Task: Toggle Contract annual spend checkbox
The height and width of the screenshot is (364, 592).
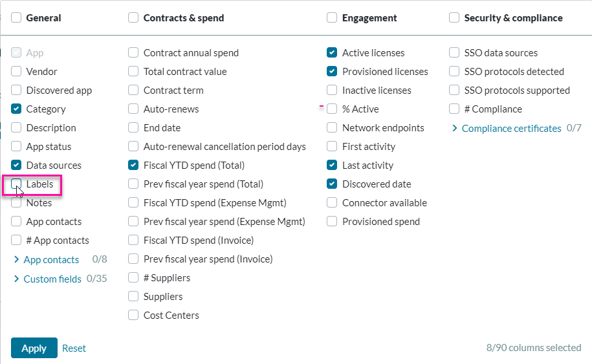Action: click(x=133, y=53)
